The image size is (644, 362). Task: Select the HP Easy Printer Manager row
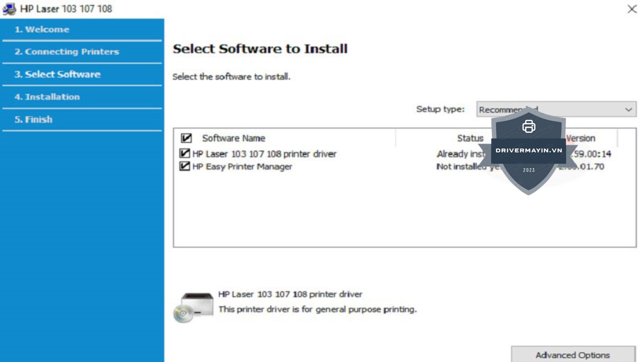click(x=242, y=166)
